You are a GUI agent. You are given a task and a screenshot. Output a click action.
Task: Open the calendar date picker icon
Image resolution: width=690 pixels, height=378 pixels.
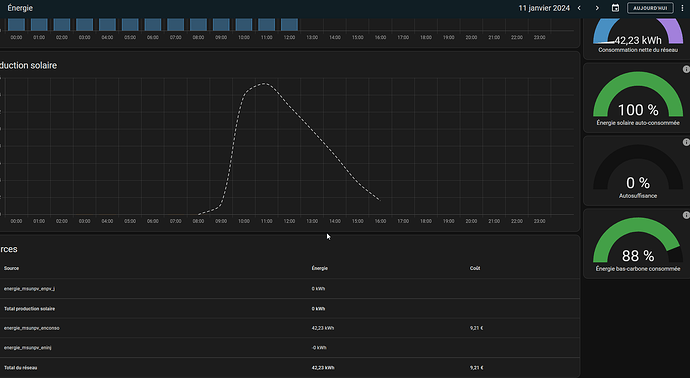[615, 8]
